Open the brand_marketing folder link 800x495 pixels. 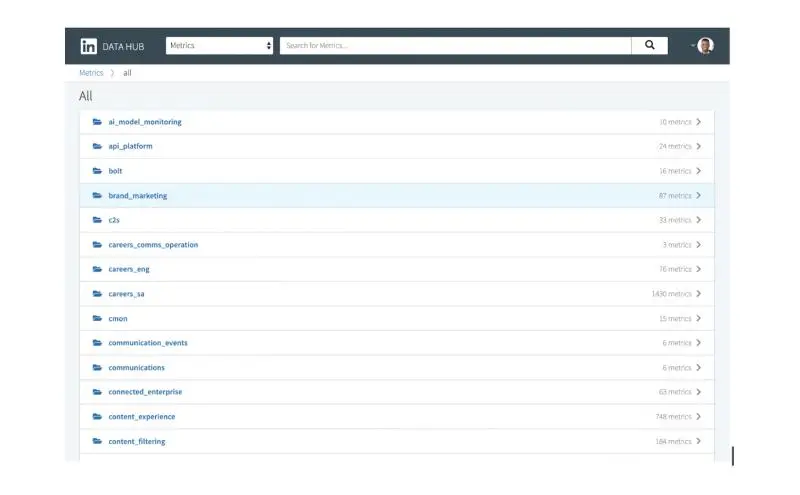[x=138, y=195]
